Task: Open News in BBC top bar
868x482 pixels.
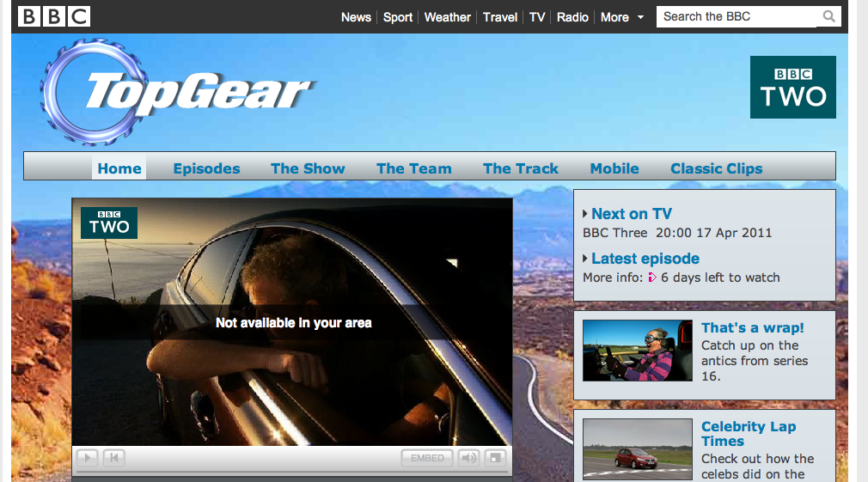Action: (x=356, y=17)
